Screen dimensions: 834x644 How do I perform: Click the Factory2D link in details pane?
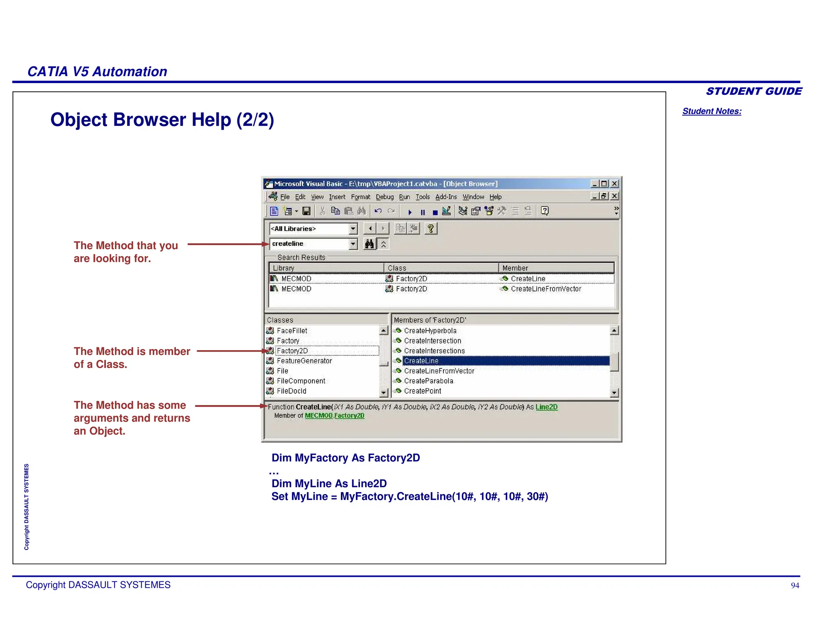349,416
